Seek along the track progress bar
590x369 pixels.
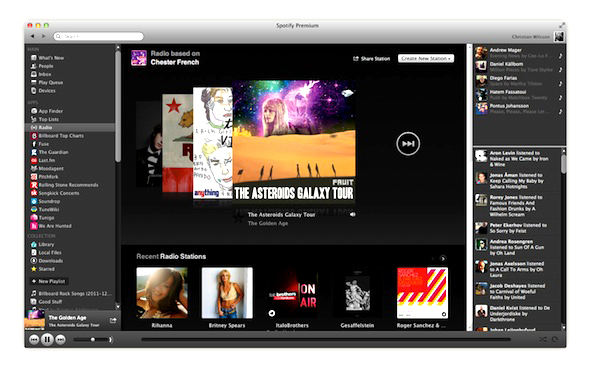[325, 340]
